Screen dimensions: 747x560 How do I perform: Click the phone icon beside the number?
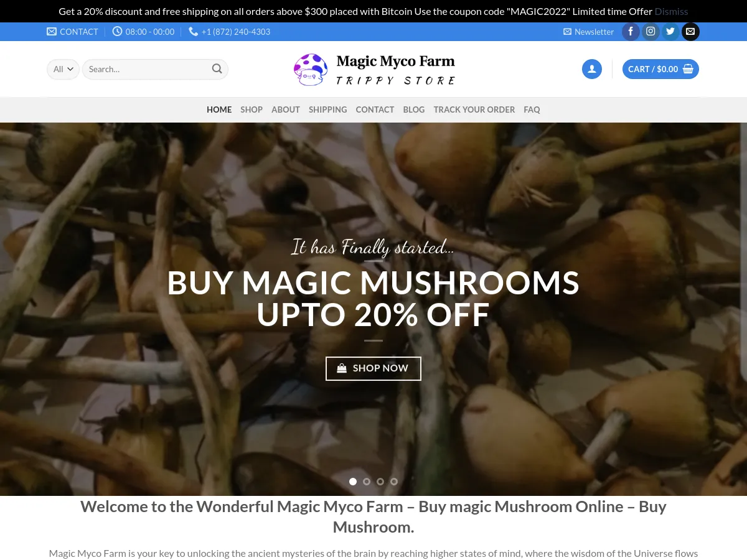(x=193, y=31)
